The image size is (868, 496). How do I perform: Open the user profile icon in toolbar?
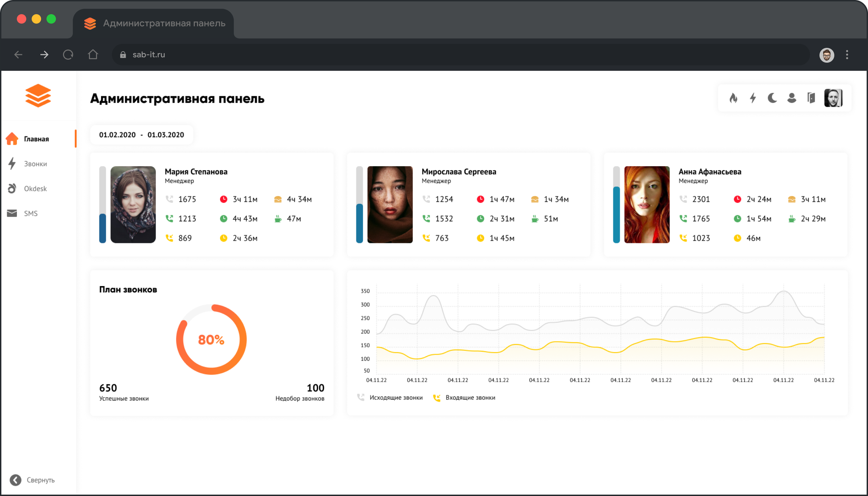click(x=792, y=98)
